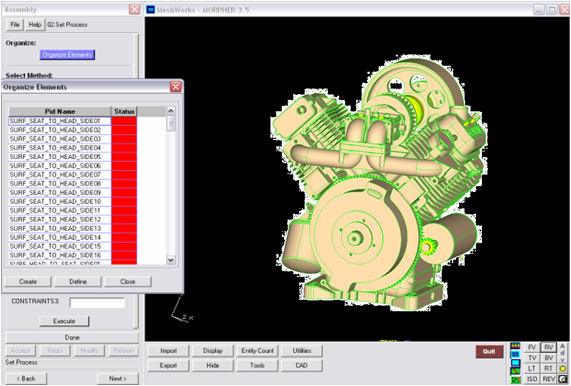Viewport: 571px width, 386px height.
Task: Click red status cell for SURF_SEAT_TO_HEAD_SIDE05
Action: pyautogui.click(x=124, y=157)
